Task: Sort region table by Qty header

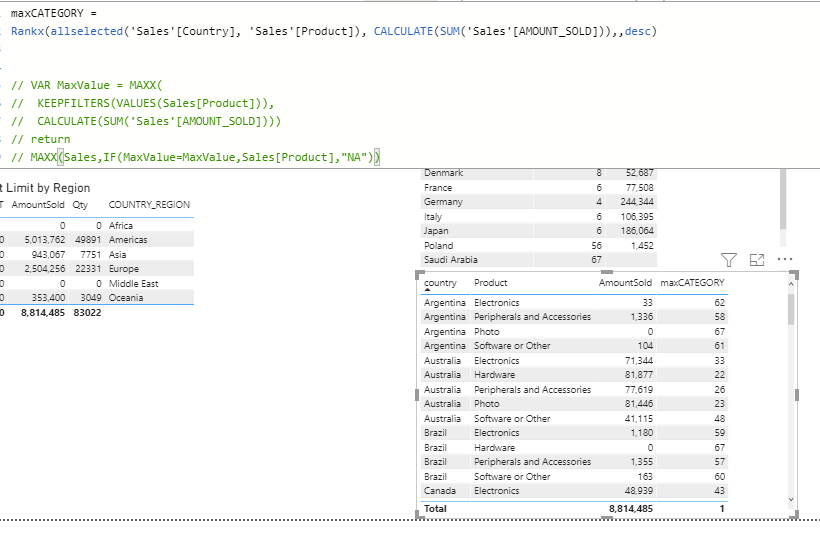Action: (x=80, y=205)
